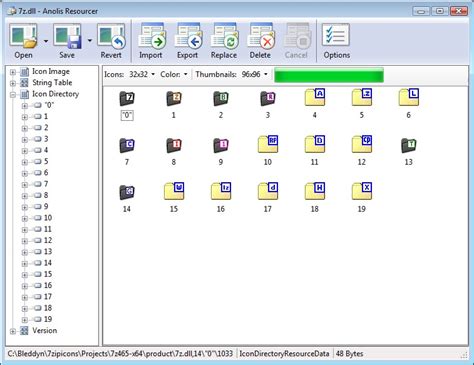Open the Color dropdown
Screen dimensions: 474x365
click(x=174, y=74)
